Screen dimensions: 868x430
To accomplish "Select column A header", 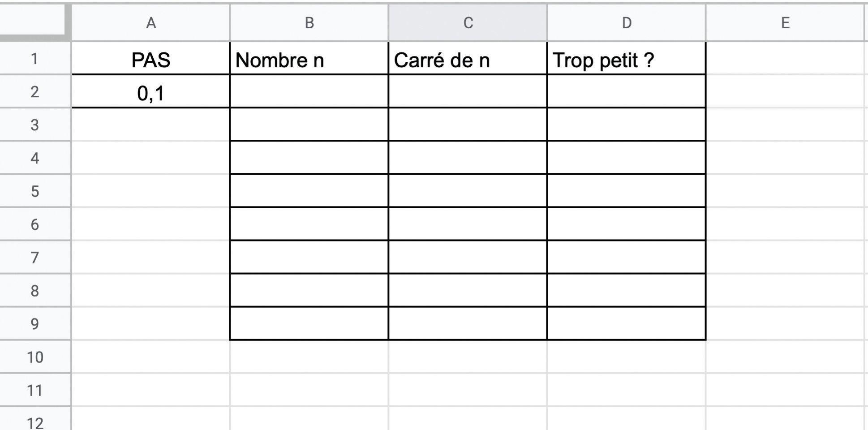I will 151,23.
